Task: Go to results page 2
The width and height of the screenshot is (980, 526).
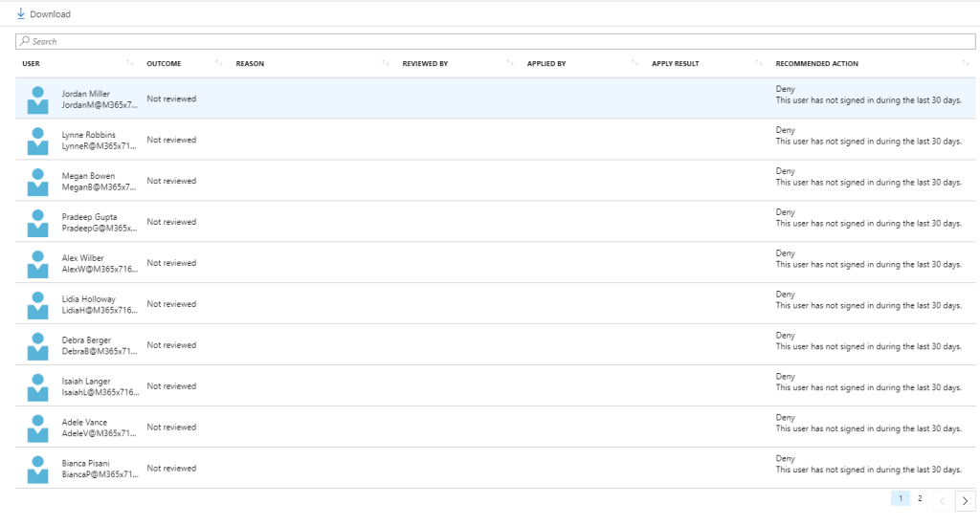Action: [x=920, y=498]
